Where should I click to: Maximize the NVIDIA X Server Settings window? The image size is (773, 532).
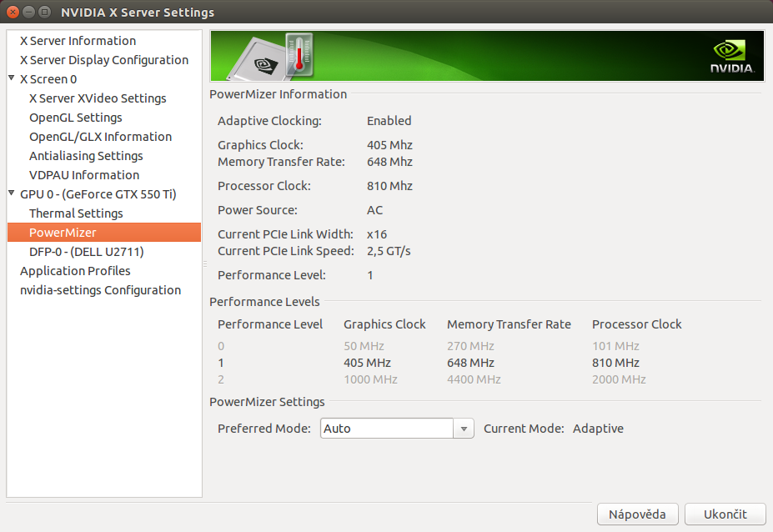point(44,12)
